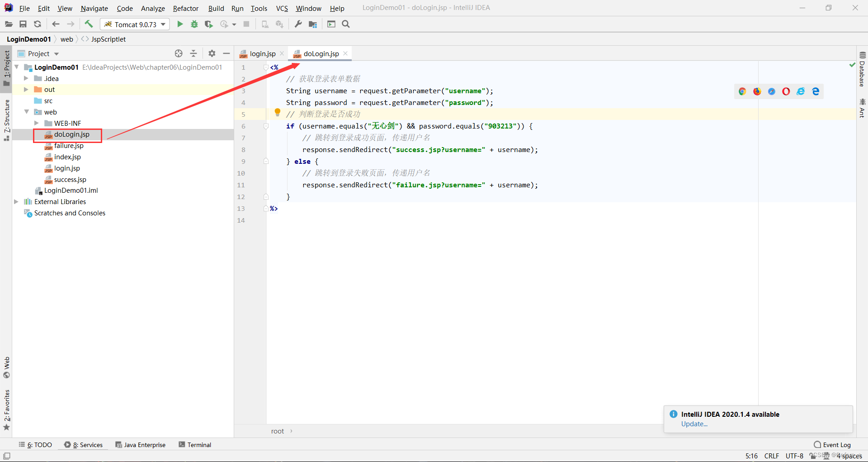868x462 pixels.
Task: Open the page in Firefox browser
Action: pos(757,91)
